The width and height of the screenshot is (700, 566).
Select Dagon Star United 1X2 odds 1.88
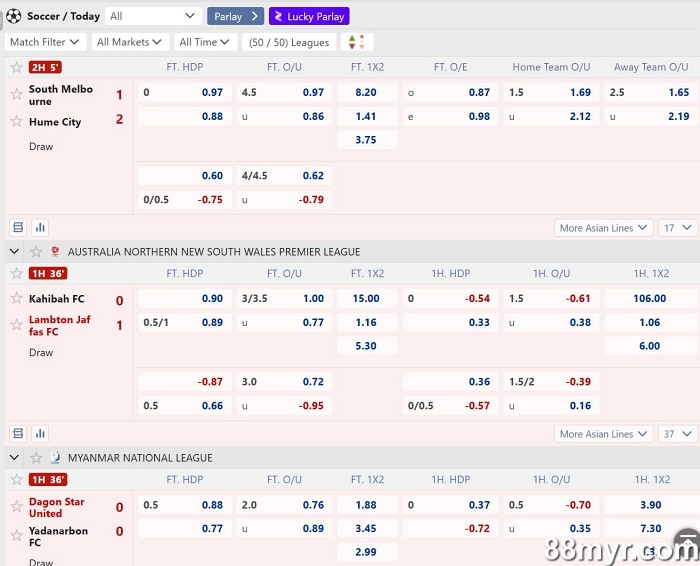click(367, 505)
